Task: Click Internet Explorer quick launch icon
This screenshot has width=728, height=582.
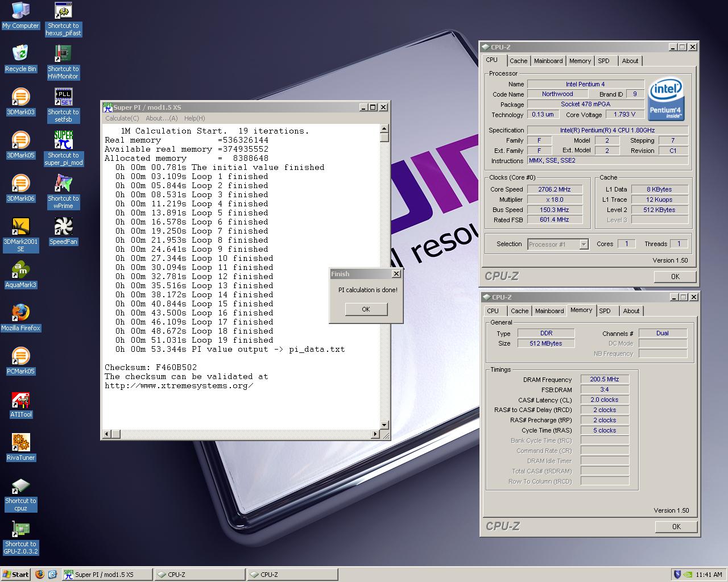Action: [52, 574]
